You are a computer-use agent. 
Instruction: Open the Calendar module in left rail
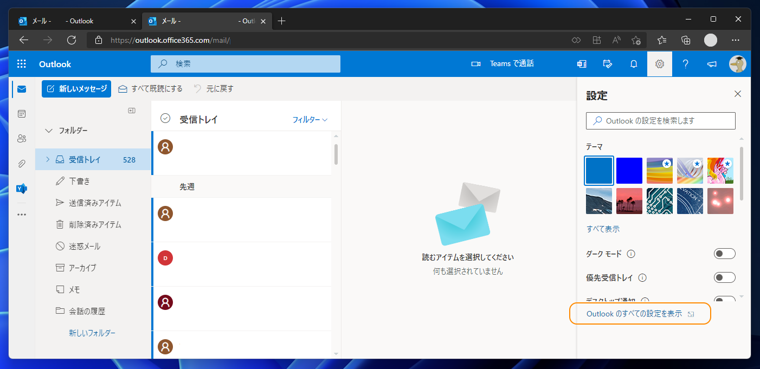coord(21,114)
